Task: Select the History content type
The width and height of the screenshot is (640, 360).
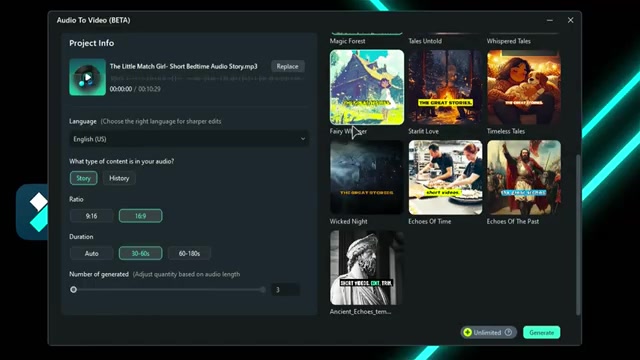Action: (119, 178)
